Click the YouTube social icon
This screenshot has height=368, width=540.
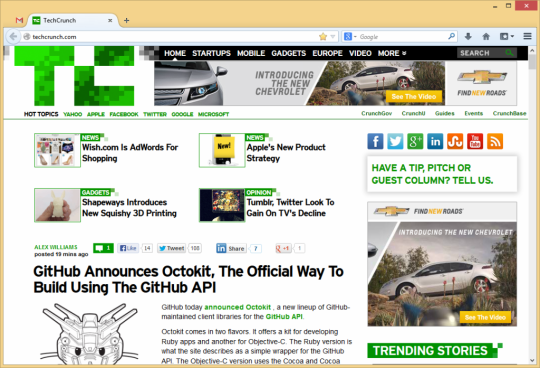[x=475, y=141]
